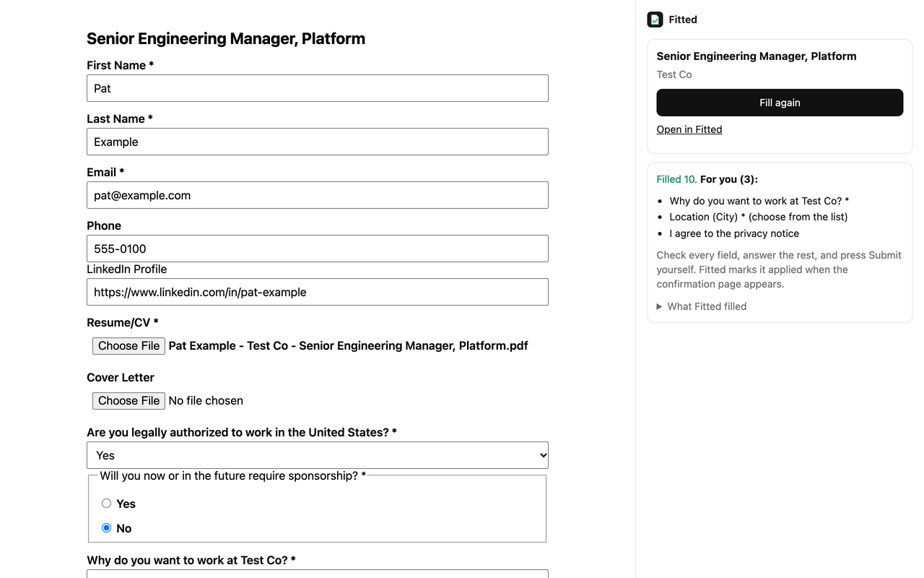Screen dimensions: 924x578
Task: Select the No sponsorship radio button
Action: click(106, 528)
